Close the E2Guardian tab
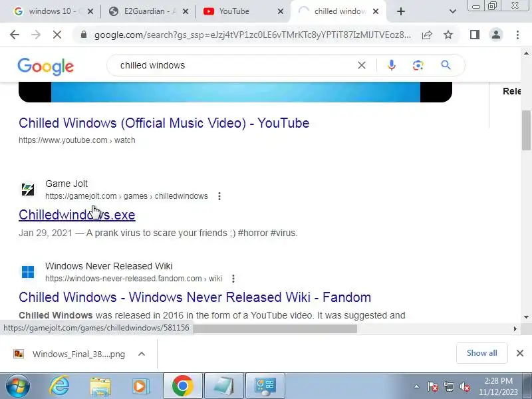 [186, 11]
